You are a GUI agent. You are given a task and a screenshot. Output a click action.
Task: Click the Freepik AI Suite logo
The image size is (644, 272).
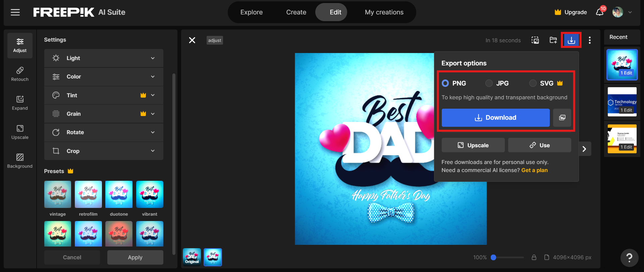click(x=79, y=12)
